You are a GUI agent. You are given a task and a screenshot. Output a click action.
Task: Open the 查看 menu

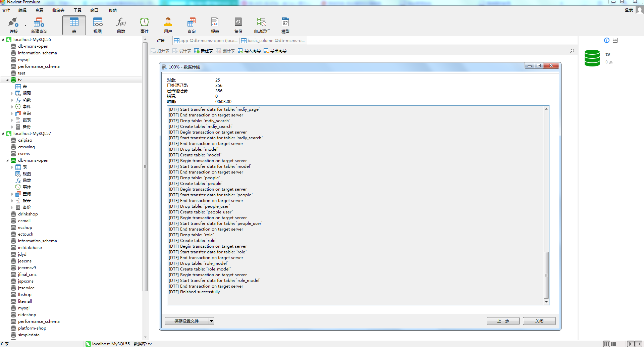(39, 10)
